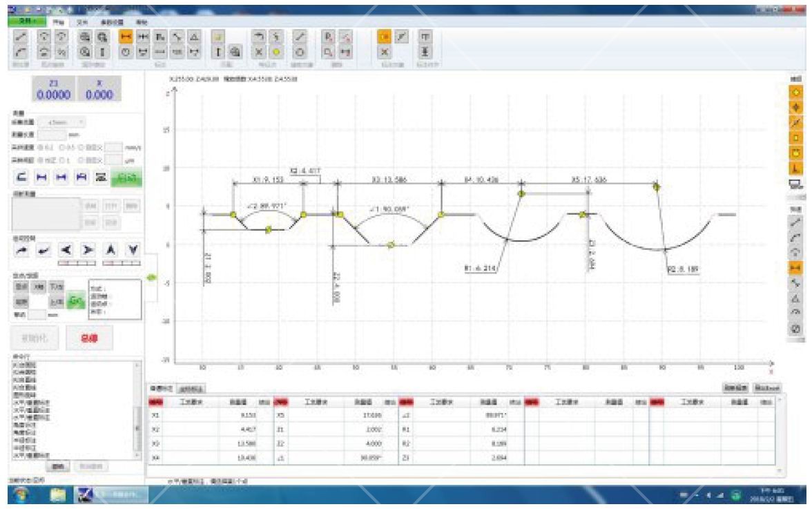
Task: Open the measurement range dropdown in left panel
Action: coord(61,122)
